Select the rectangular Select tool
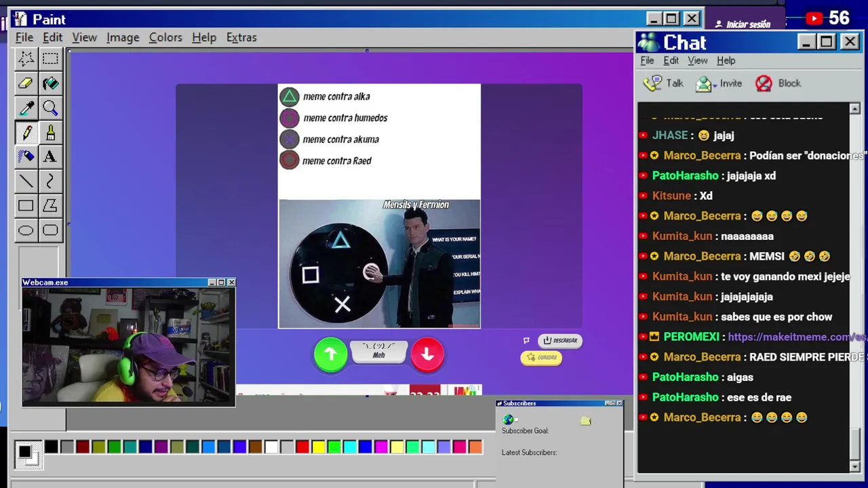Screen dimensions: 868x488 tap(50, 59)
